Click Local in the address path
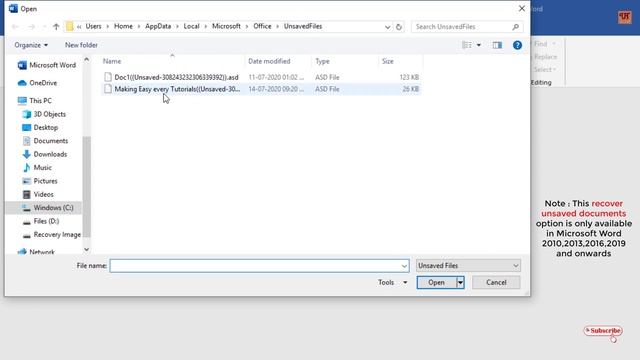Viewport: 640px width, 360px height. pyautogui.click(x=191, y=27)
